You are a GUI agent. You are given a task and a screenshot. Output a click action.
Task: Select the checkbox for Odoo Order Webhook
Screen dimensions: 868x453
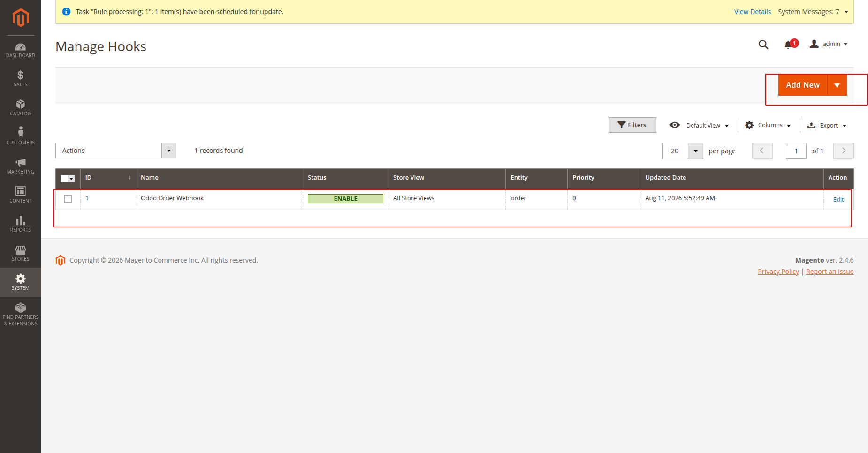click(68, 199)
